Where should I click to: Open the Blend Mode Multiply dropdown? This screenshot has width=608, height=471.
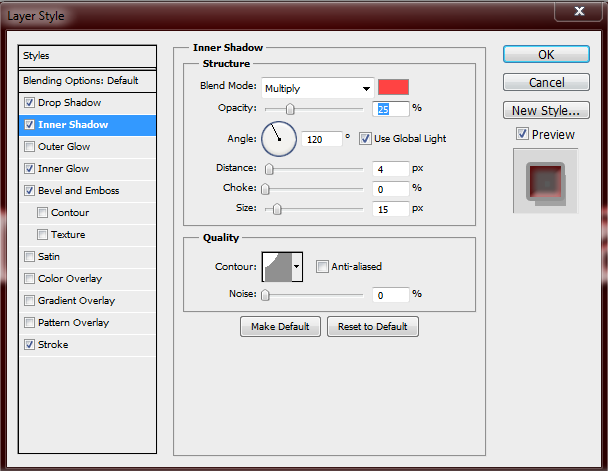317,88
